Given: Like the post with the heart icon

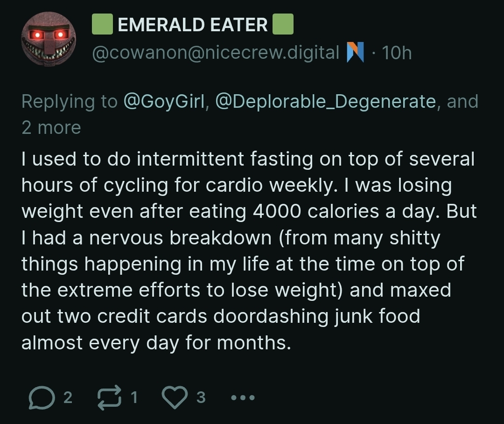Looking at the screenshot, I should tap(175, 398).
